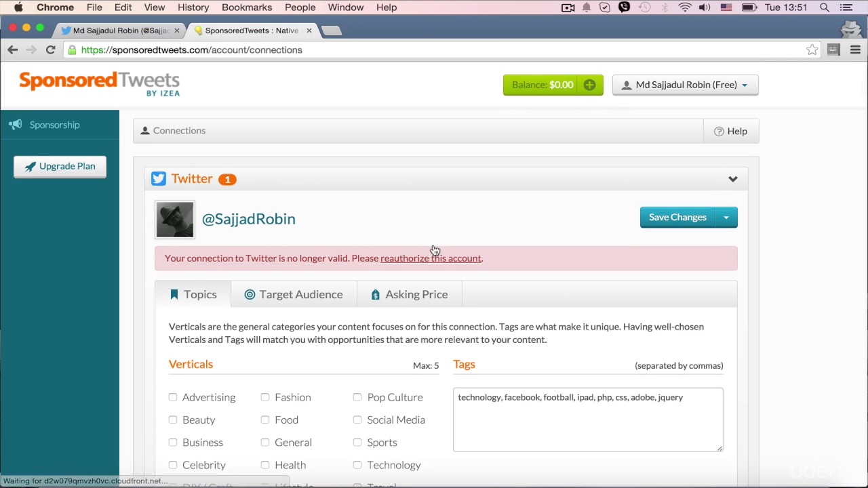This screenshot has width=868, height=488.
Task: Click inside the Tags text field
Action: pos(587,419)
